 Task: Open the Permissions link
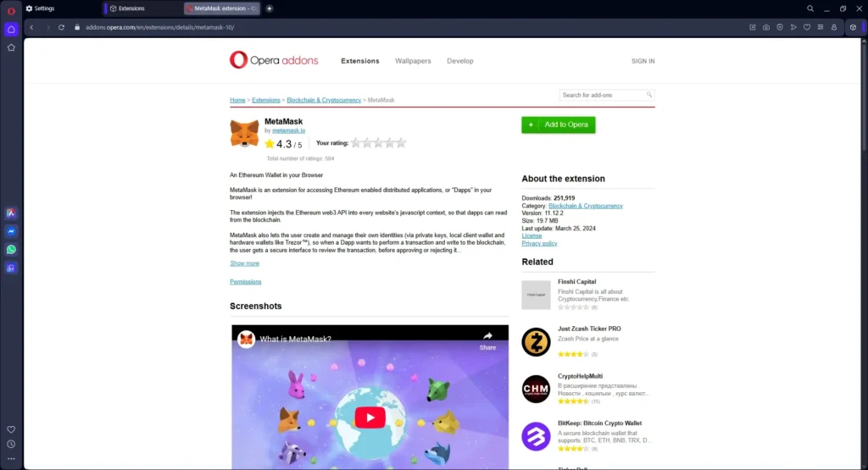click(245, 281)
